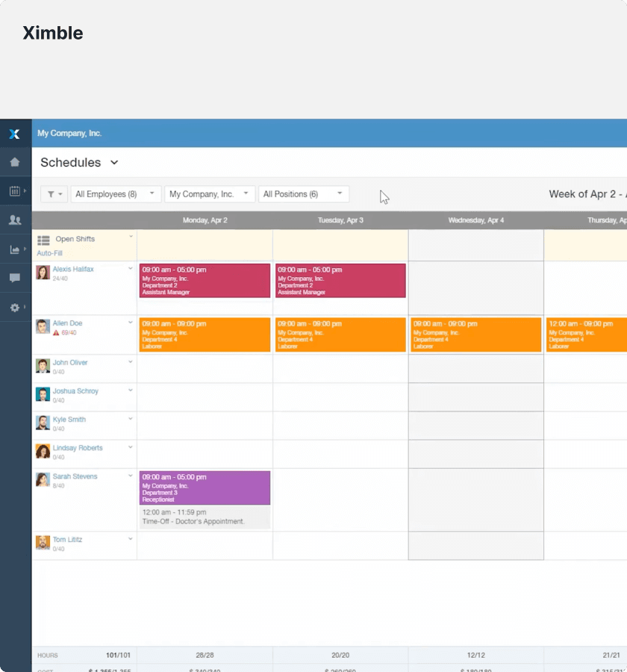Click Time-Off Doctor's Appointment entry
The height and width of the screenshot is (672, 627).
205,517
